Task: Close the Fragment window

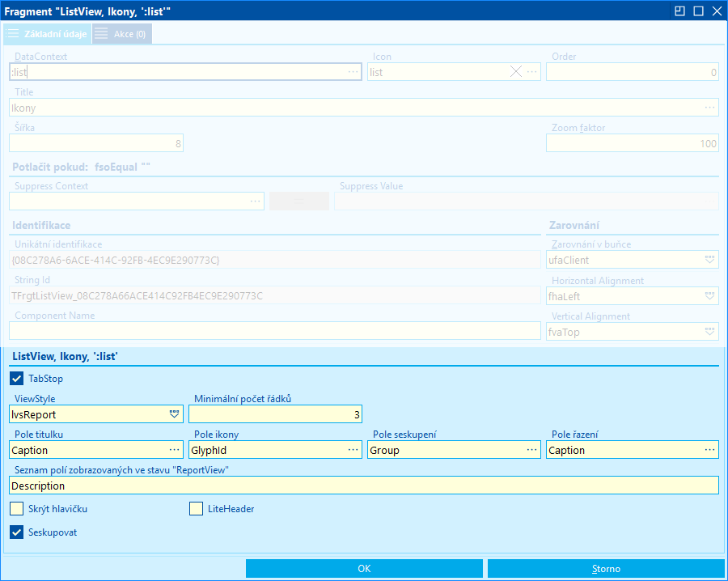Action: pos(717,11)
